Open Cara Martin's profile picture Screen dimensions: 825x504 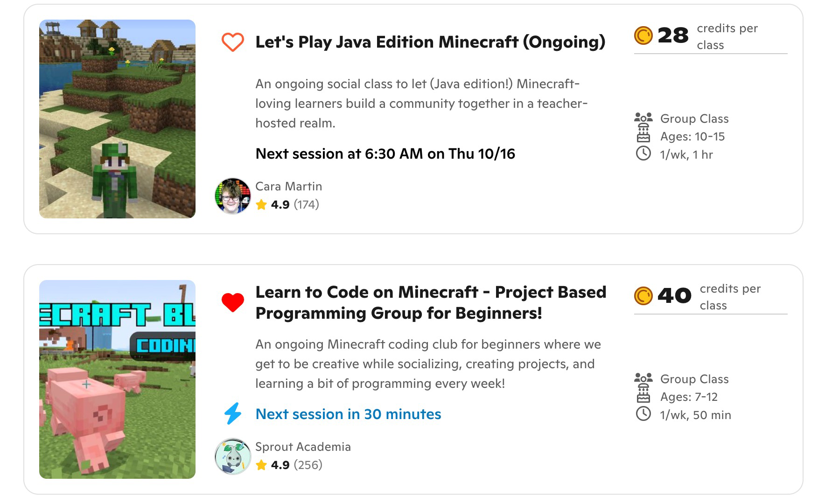(232, 196)
